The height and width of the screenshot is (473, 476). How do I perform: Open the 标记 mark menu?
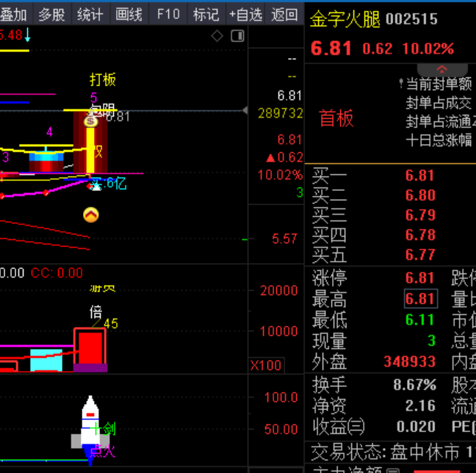[x=206, y=14]
